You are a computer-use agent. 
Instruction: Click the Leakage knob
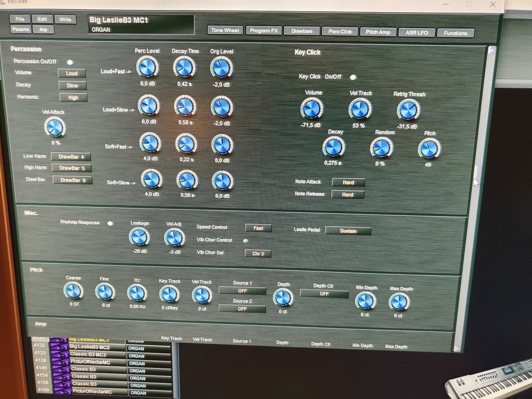[139, 237]
